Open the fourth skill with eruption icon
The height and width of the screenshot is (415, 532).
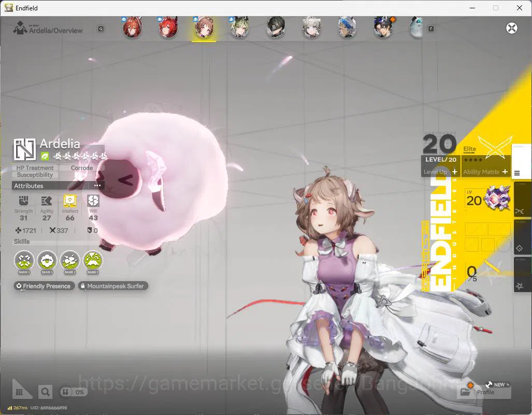93,261
